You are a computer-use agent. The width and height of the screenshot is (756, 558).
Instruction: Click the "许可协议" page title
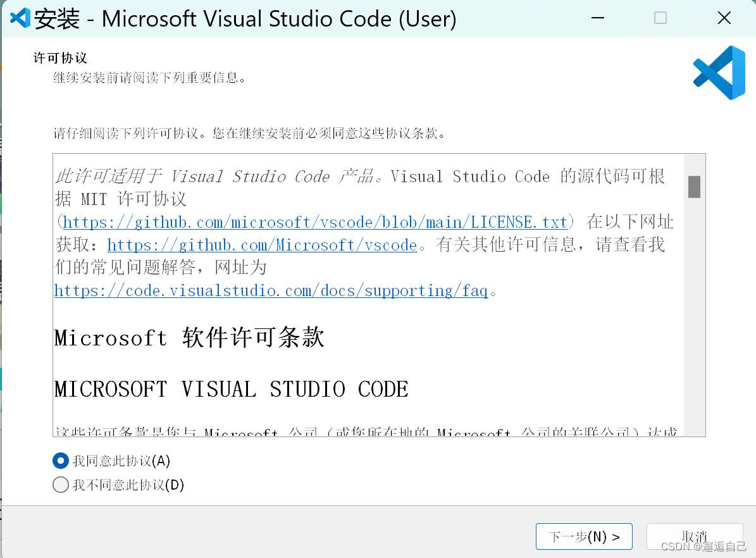click(60, 58)
